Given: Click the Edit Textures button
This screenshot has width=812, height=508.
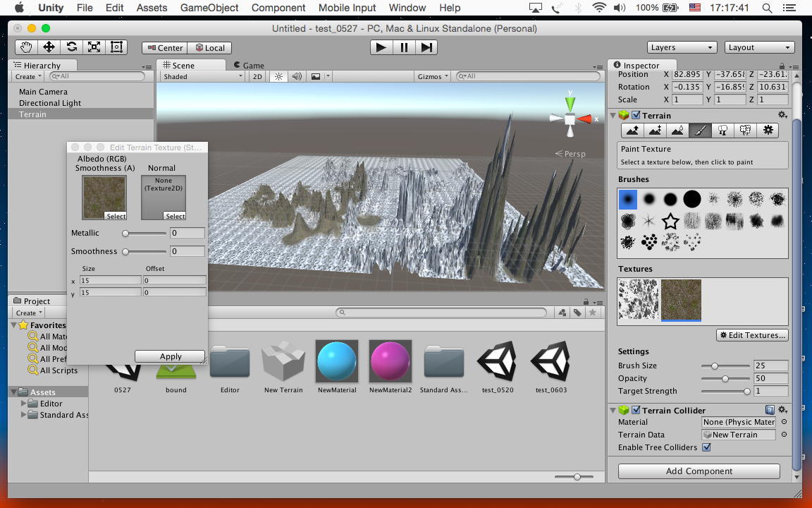Looking at the screenshot, I should click(752, 335).
